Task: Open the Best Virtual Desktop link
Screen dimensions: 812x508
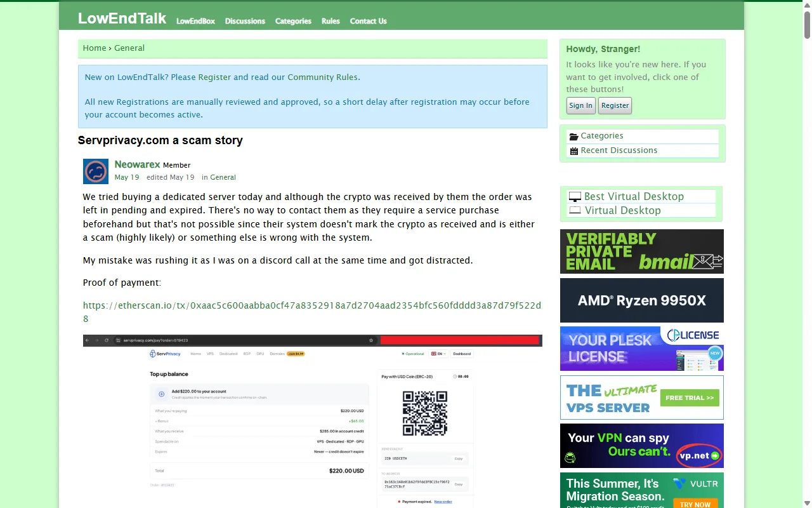Action: pos(634,196)
